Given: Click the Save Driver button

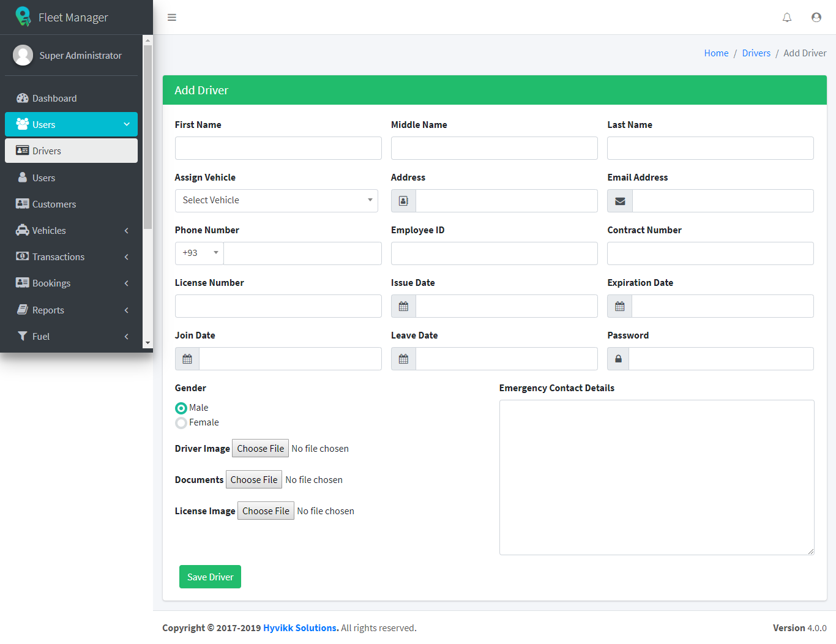Looking at the screenshot, I should (210, 577).
